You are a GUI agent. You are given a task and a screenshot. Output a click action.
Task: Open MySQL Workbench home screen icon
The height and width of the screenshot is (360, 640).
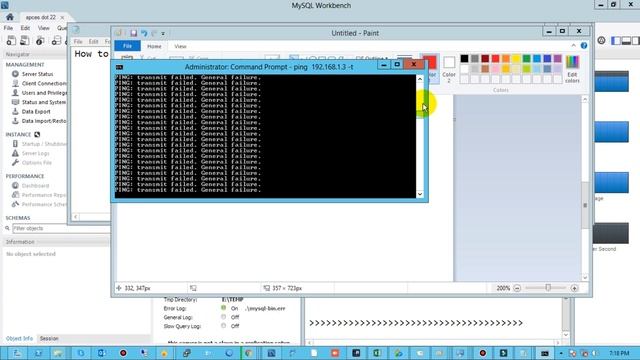[x=10, y=17]
